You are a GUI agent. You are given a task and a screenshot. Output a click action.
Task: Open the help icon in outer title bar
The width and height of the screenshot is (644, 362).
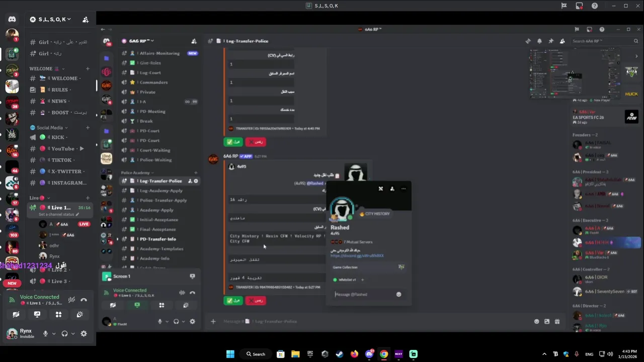pyautogui.click(x=595, y=6)
